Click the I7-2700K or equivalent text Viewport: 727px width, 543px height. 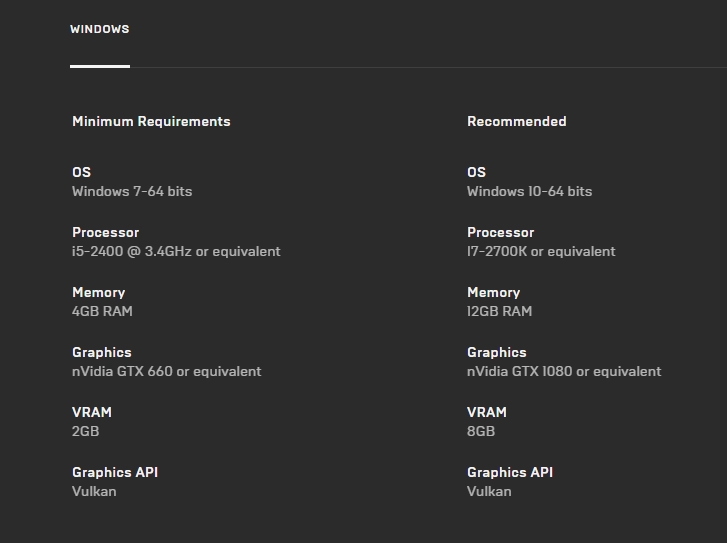541,251
